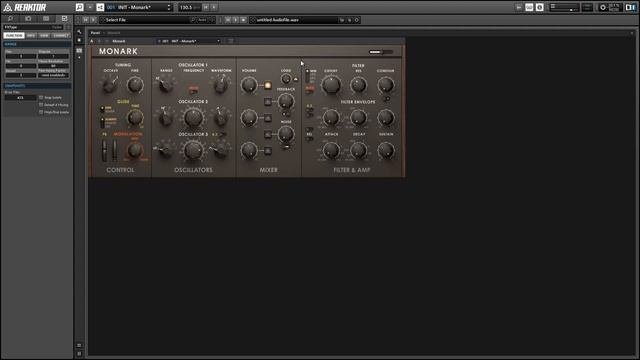Toggle Oscillator 1 mixer on switch (lit)
This screenshot has width=640, height=360.
click(268, 85)
